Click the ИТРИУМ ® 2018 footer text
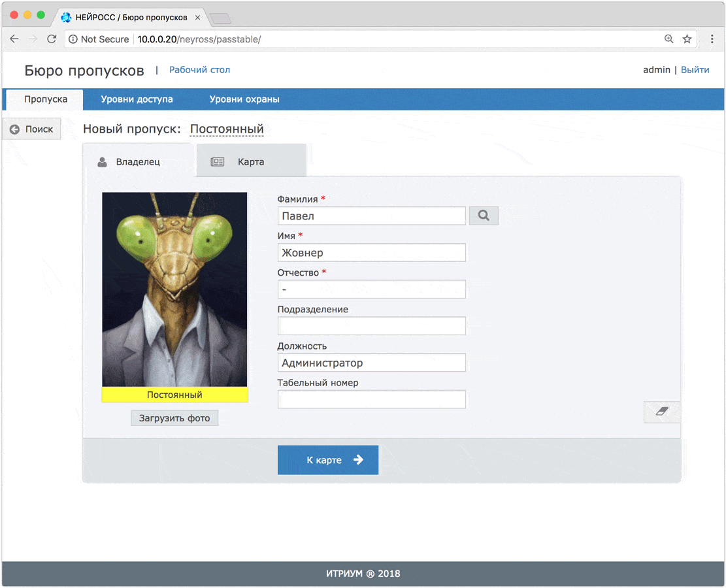The image size is (726, 588). 363,574
